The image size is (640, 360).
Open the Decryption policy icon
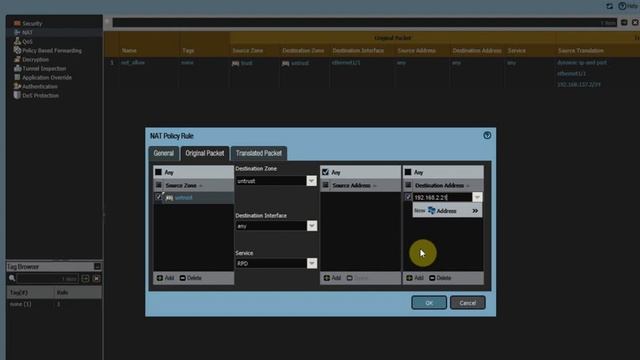[x=17, y=59]
